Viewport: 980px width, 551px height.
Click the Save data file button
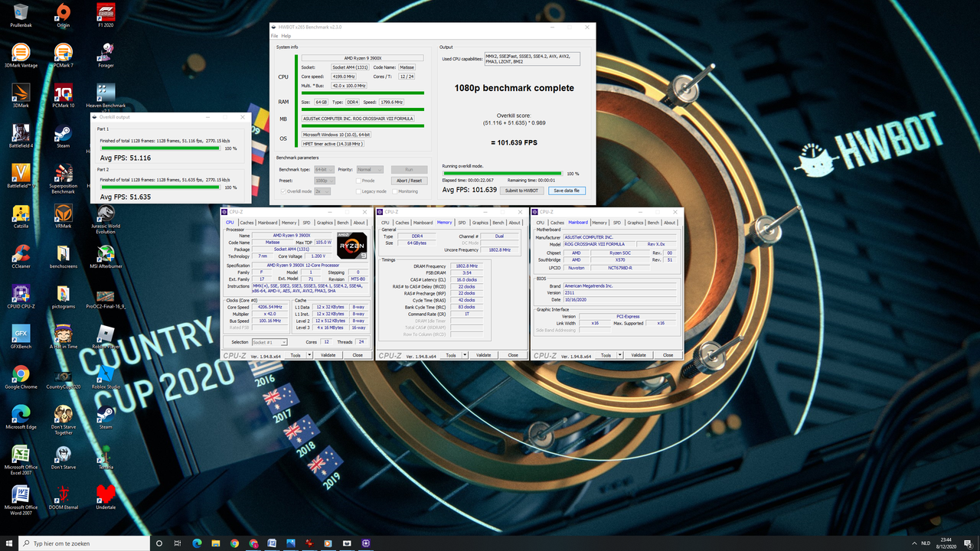(x=567, y=191)
